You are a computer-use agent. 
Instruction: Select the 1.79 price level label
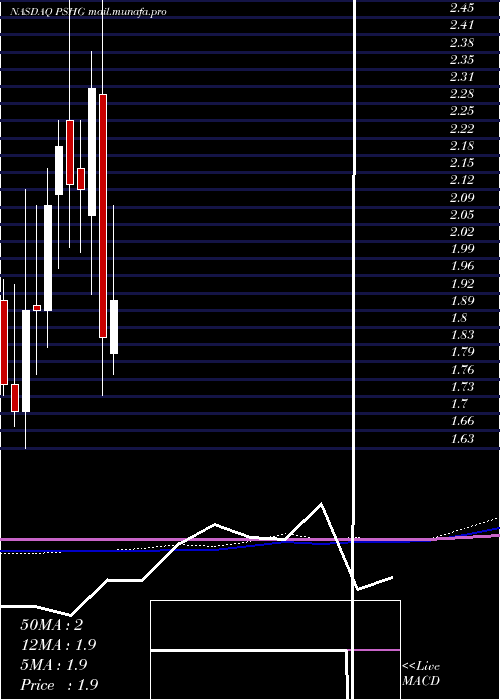(462, 352)
